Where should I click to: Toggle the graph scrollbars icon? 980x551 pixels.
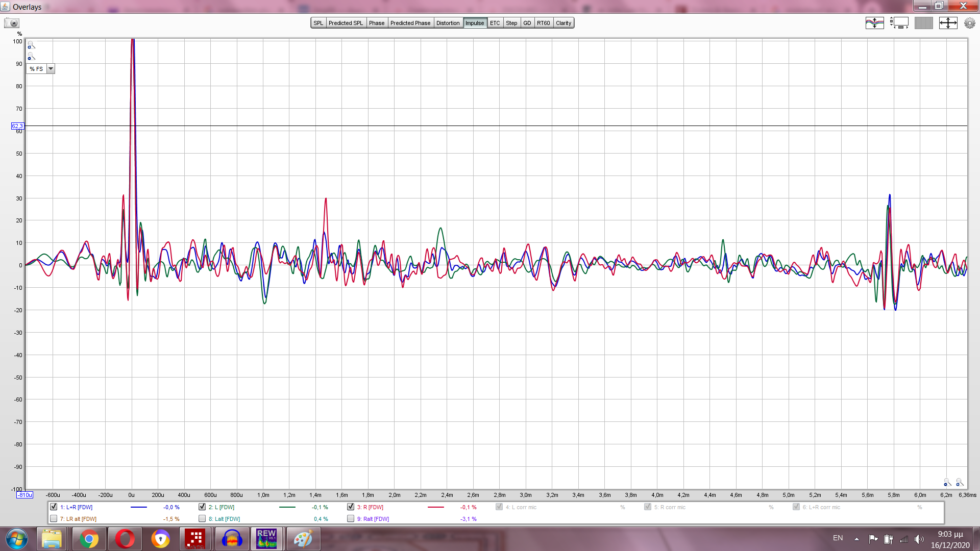[x=899, y=23]
